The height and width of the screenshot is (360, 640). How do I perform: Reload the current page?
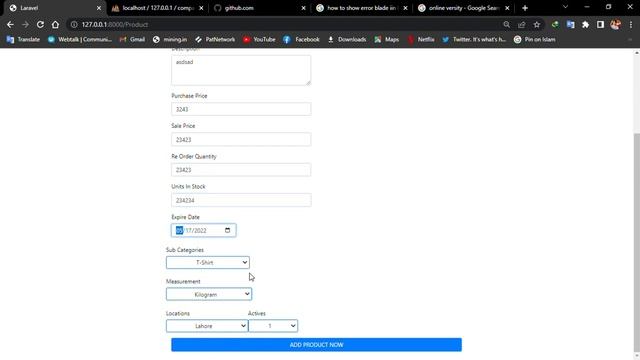(x=40, y=24)
